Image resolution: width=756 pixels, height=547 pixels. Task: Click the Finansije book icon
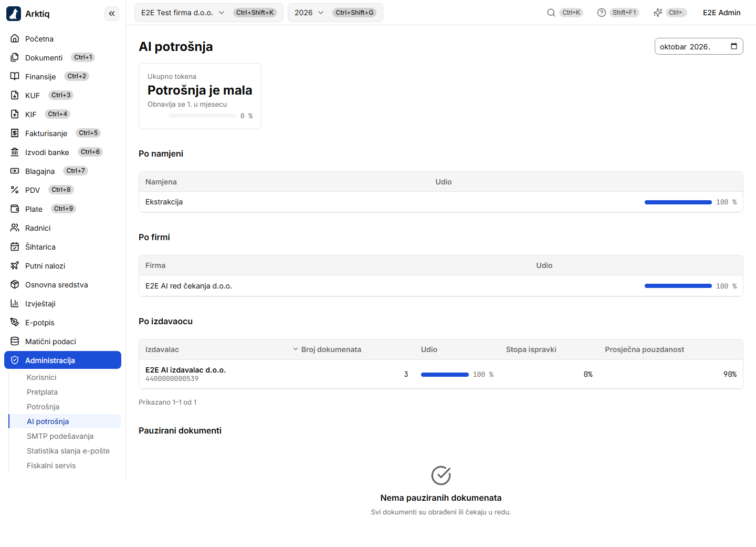[x=15, y=76]
